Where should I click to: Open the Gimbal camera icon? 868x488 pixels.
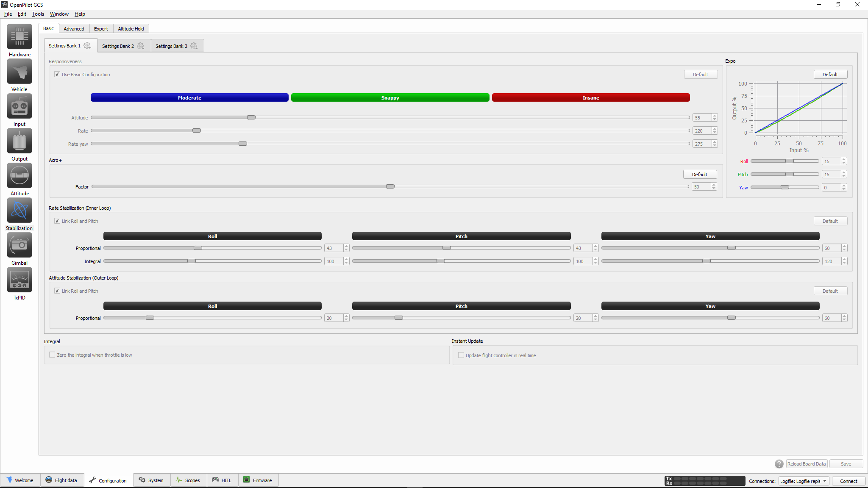coord(19,245)
